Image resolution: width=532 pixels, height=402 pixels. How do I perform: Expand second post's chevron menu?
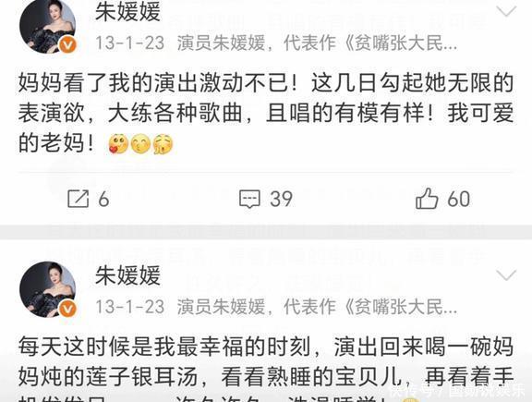(x=506, y=275)
